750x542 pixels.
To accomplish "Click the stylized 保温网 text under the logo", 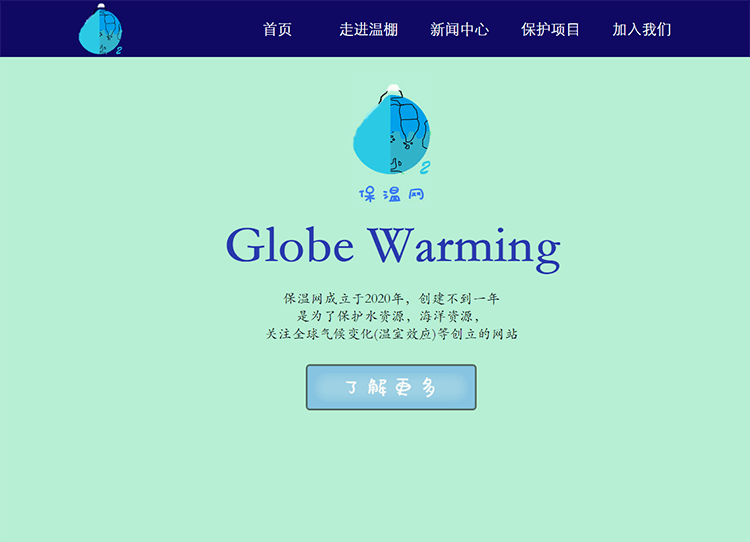I will point(391,193).
